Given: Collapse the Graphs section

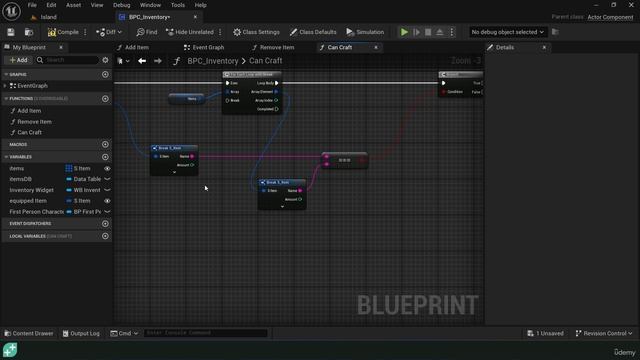Looking at the screenshot, I should pos(6,74).
